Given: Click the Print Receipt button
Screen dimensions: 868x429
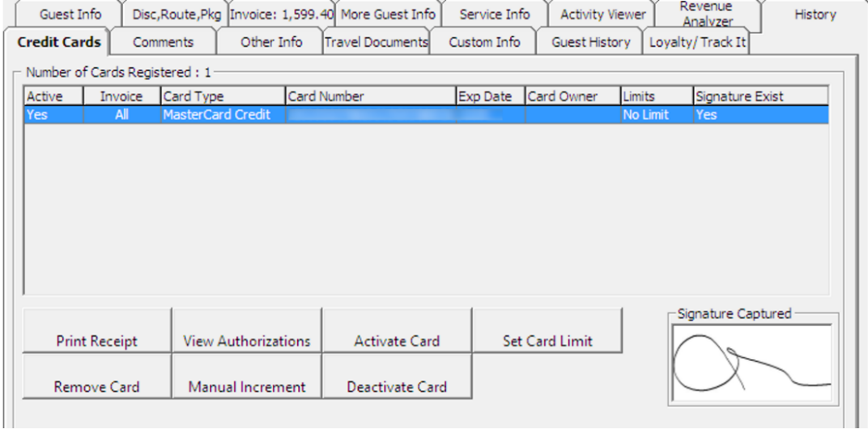Looking at the screenshot, I should click(x=97, y=330).
